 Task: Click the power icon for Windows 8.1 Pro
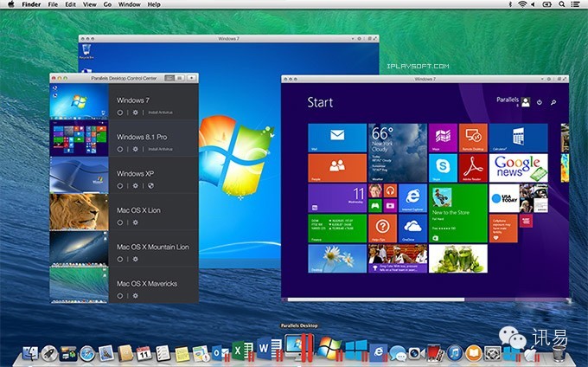pyautogui.click(x=119, y=149)
